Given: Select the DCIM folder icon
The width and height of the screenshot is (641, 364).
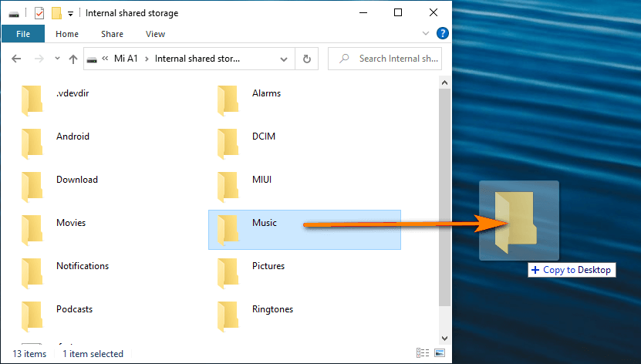Looking at the screenshot, I should point(228,143).
